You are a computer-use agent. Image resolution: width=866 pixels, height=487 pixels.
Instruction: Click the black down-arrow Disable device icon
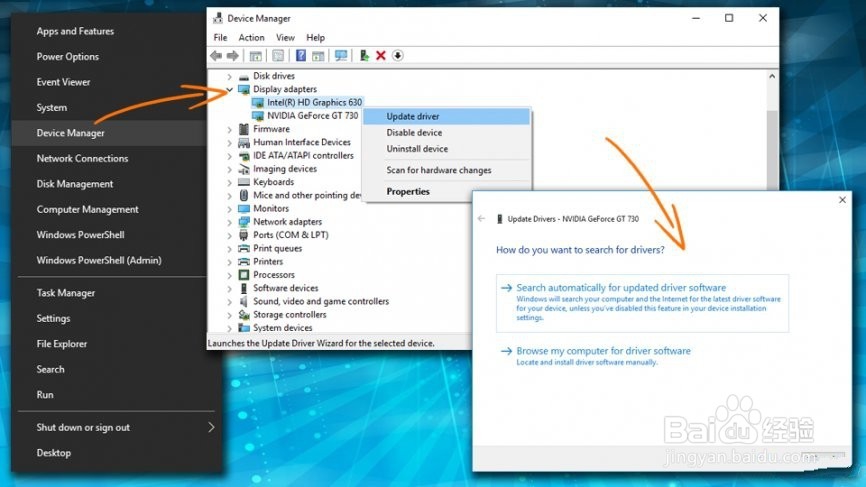(x=398, y=55)
